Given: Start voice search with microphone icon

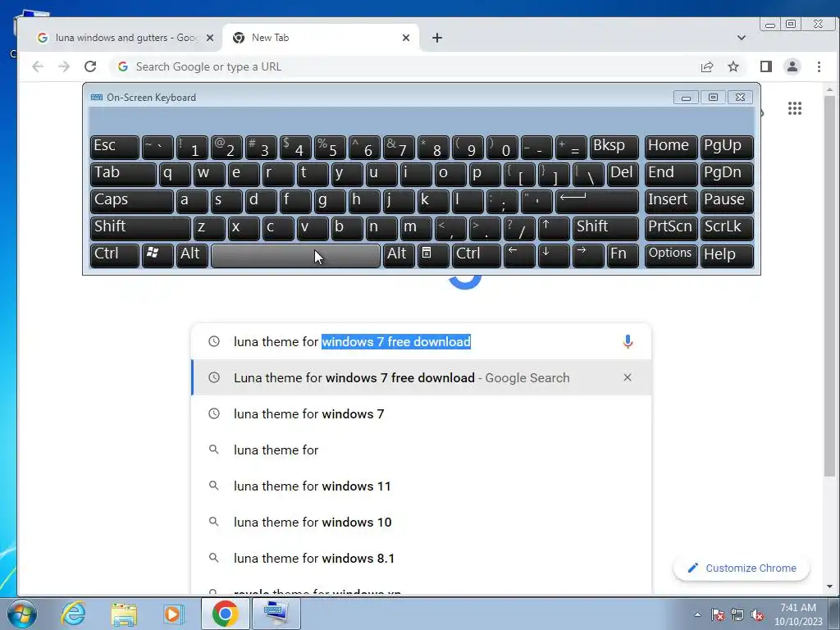Looking at the screenshot, I should pos(628,341).
